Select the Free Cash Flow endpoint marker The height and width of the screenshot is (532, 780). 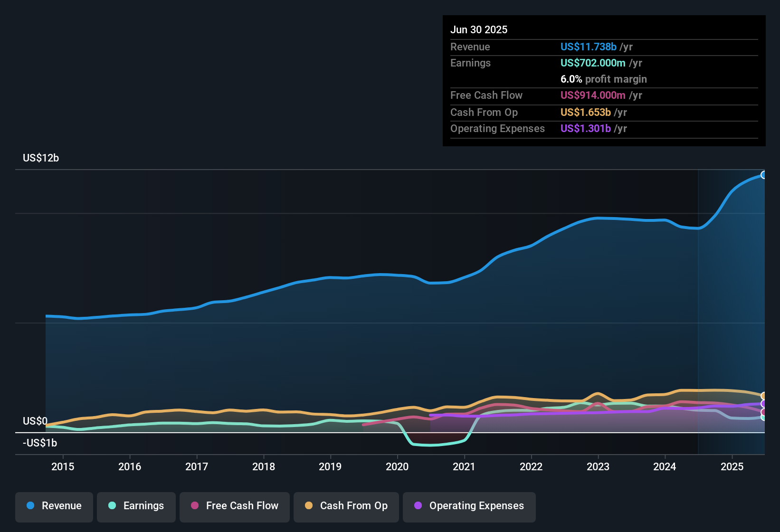click(x=764, y=412)
